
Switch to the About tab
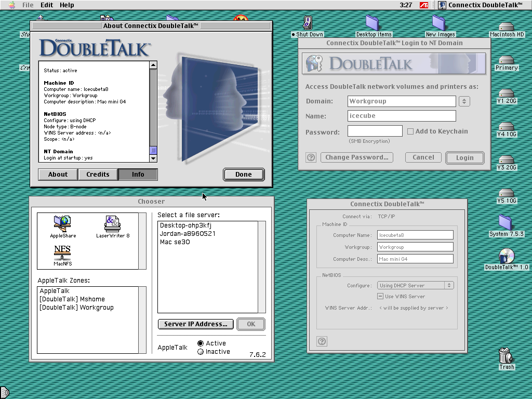point(58,175)
